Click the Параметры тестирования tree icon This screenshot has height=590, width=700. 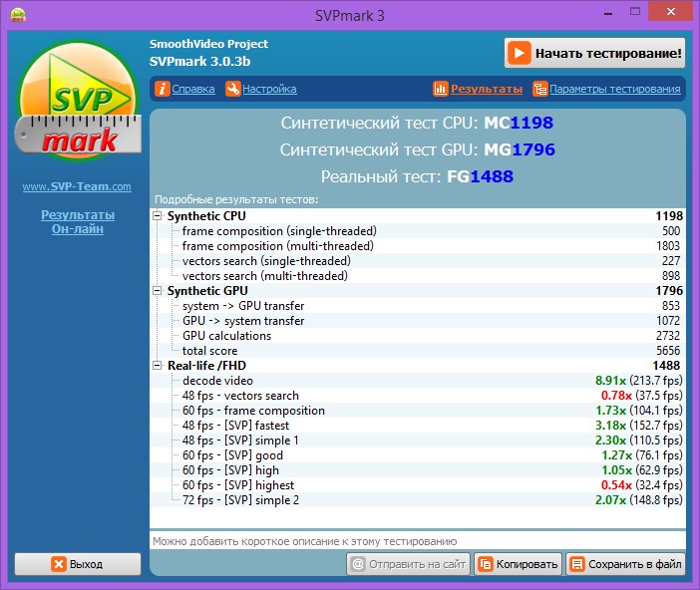539,89
